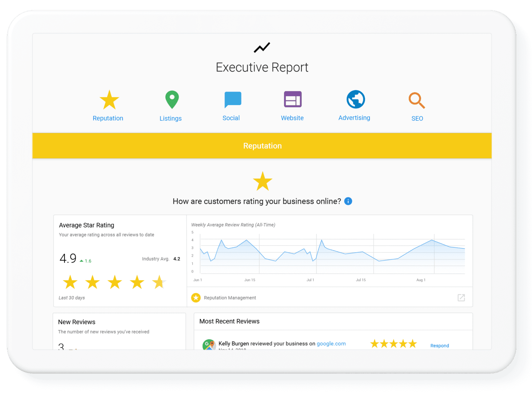Click the Social chat bubble icon
This screenshot has width=532, height=395.
tap(233, 99)
